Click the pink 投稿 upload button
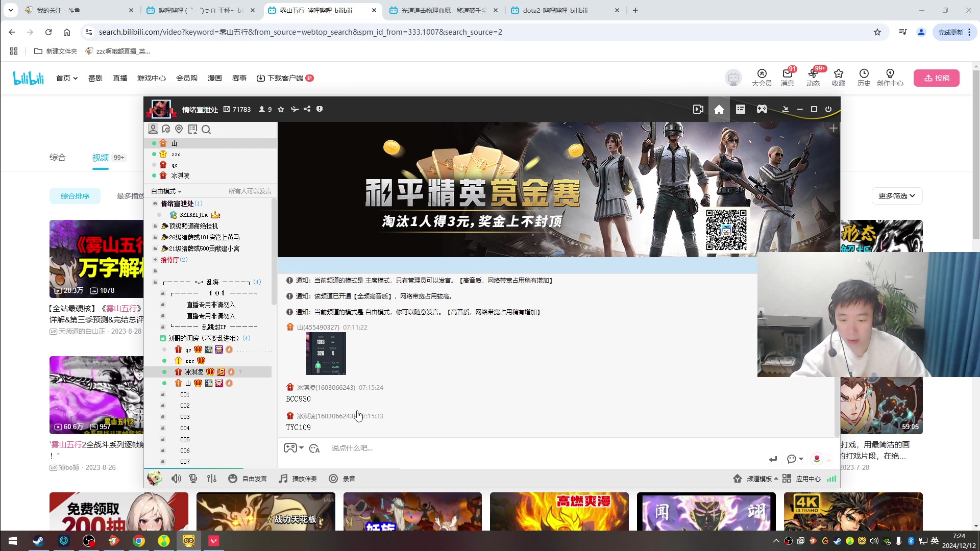The width and height of the screenshot is (980, 551). pyautogui.click(x=937, y=78)
